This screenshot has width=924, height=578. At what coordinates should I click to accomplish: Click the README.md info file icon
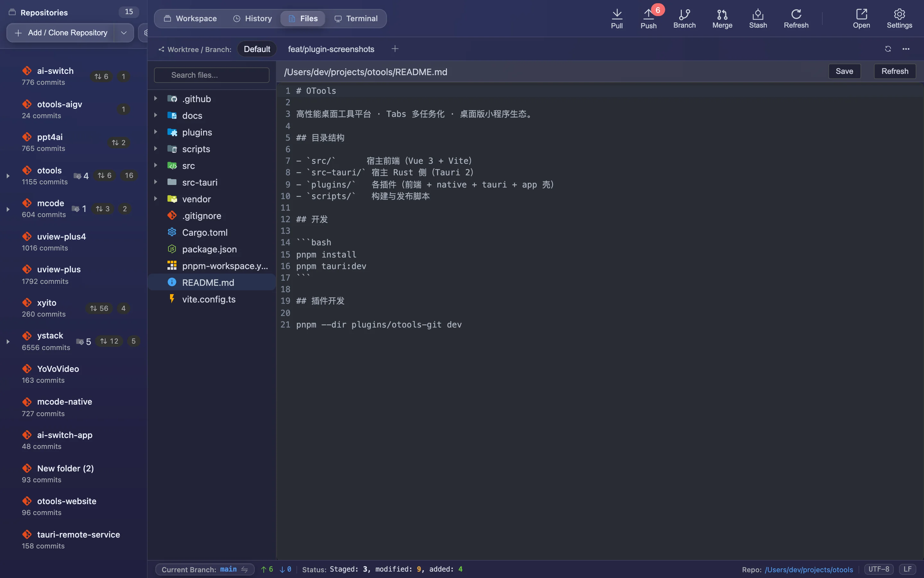tap(172, 282)
